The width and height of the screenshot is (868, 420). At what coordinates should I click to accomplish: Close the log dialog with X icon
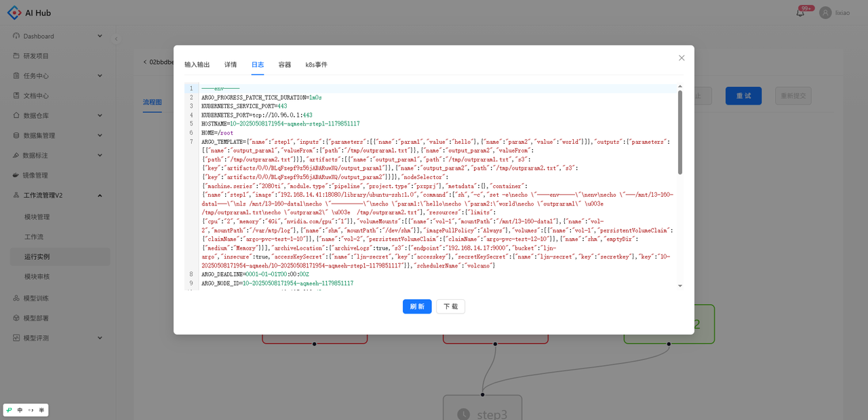(682, 58)
